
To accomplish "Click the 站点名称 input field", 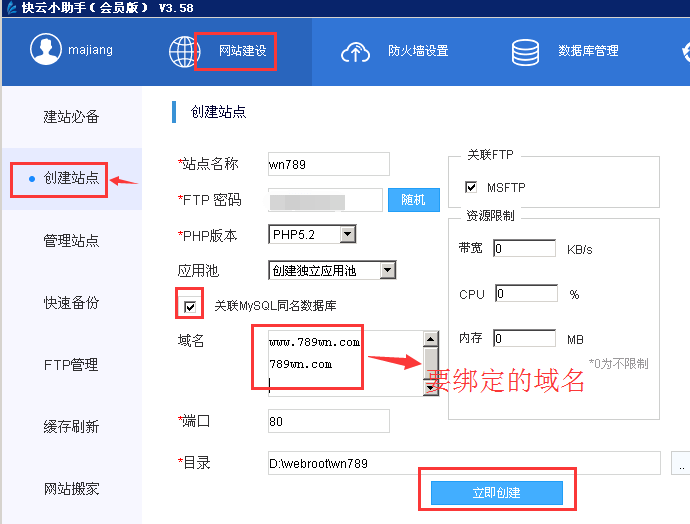I will click(328, 164).
